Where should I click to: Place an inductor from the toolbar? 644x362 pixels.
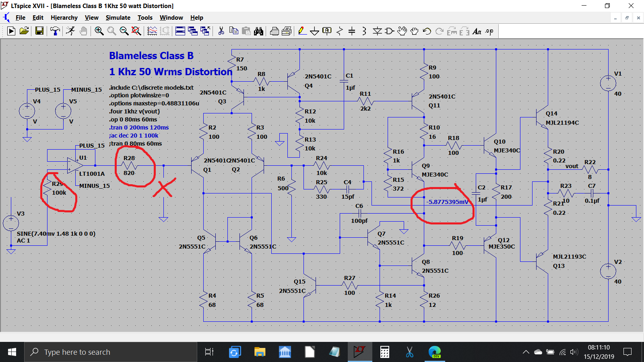(x=364, y=31)
